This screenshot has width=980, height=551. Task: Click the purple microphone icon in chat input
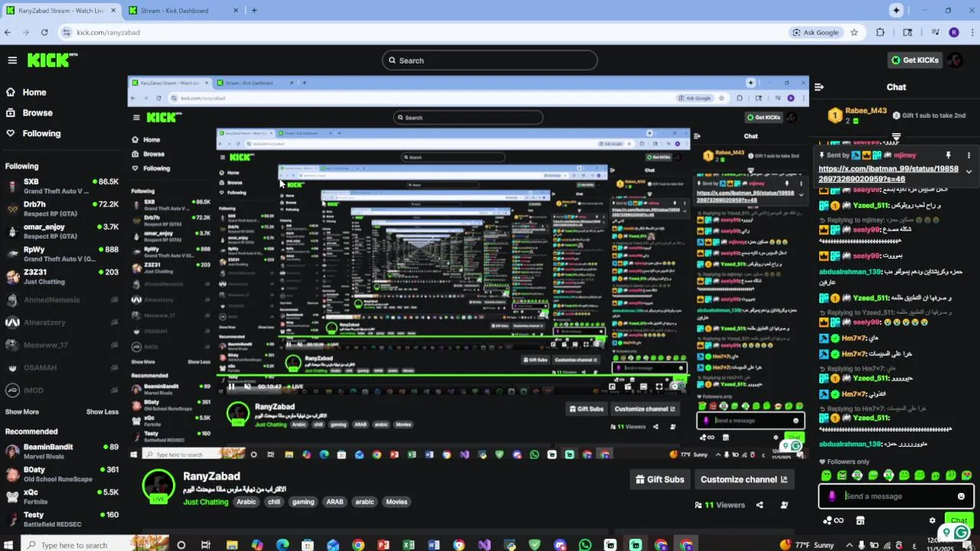pos(832,496)
